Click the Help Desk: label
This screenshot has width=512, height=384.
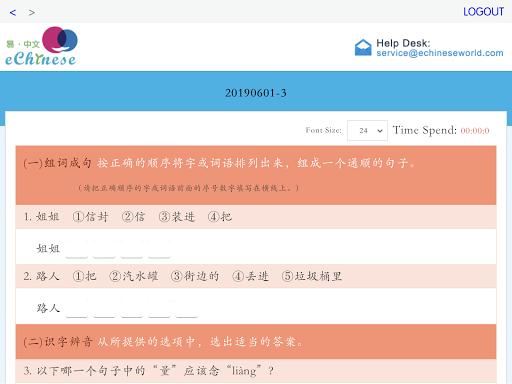(x=403, y=43)
